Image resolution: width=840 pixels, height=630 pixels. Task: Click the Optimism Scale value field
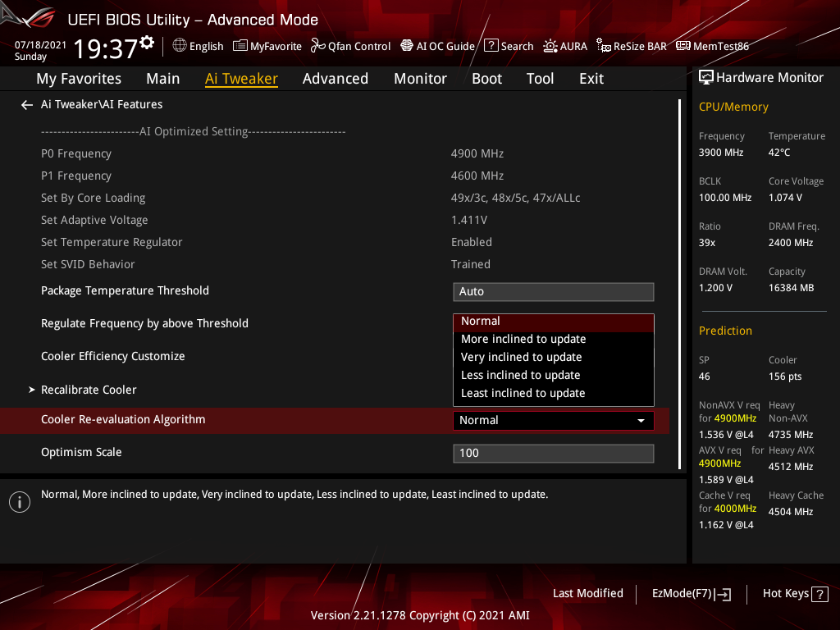553,453
